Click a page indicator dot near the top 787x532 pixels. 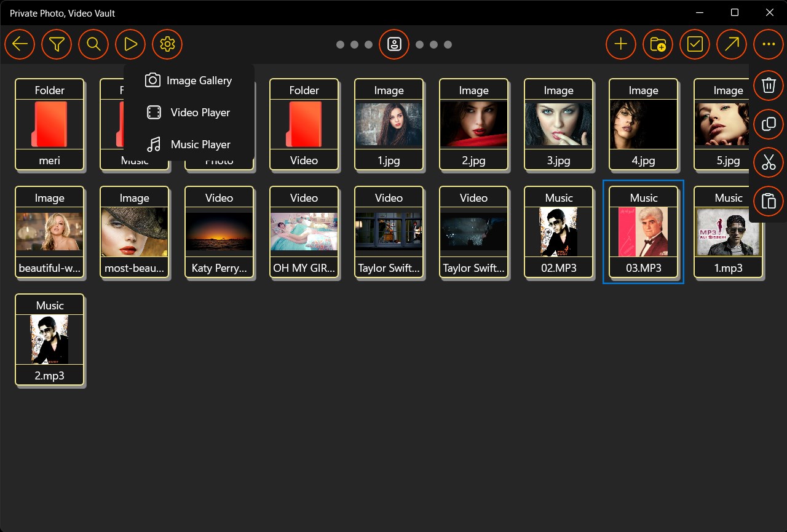pyautogui.click(x=340, y=44)
